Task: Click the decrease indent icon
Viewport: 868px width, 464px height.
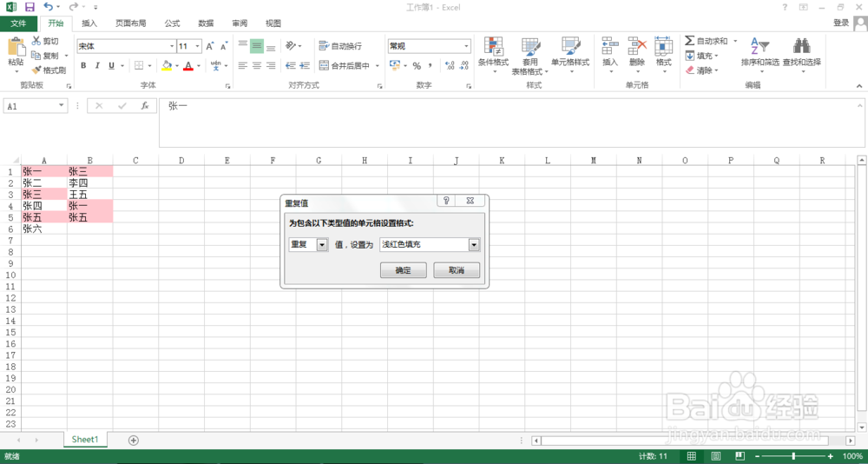Action: (290, 65)
